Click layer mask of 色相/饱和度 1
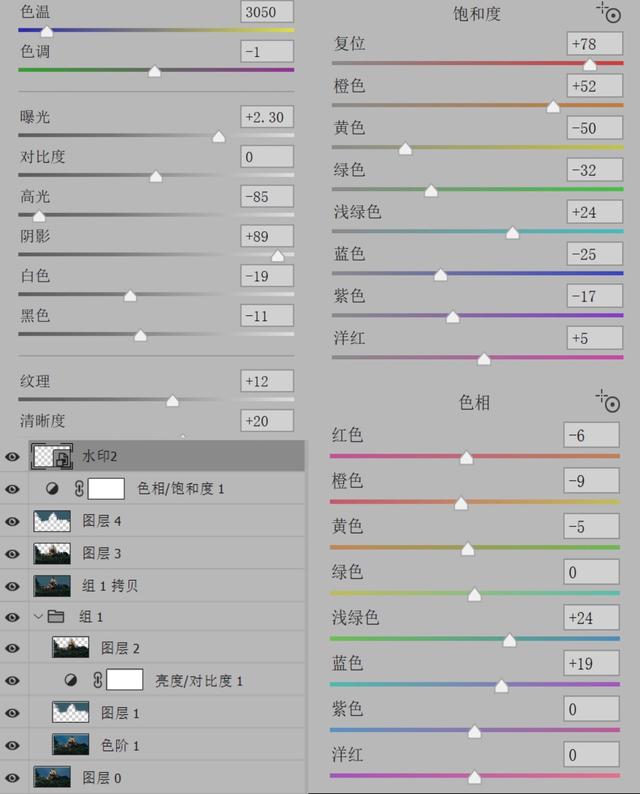Viewport: 640px width, 794px height. click(106, 489)
